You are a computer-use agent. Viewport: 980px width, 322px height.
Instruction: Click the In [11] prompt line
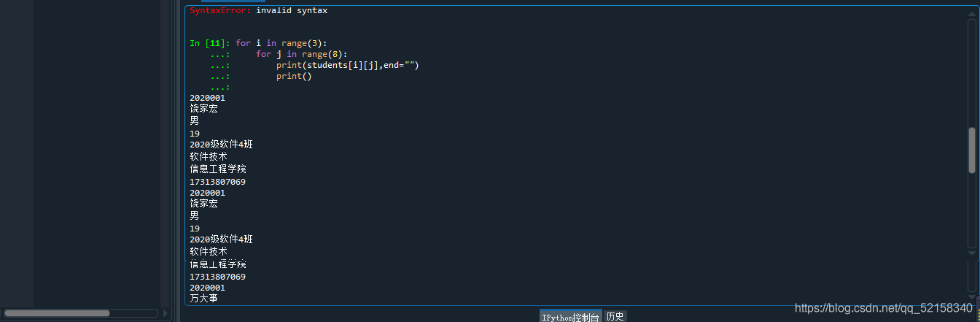[258, 43]
